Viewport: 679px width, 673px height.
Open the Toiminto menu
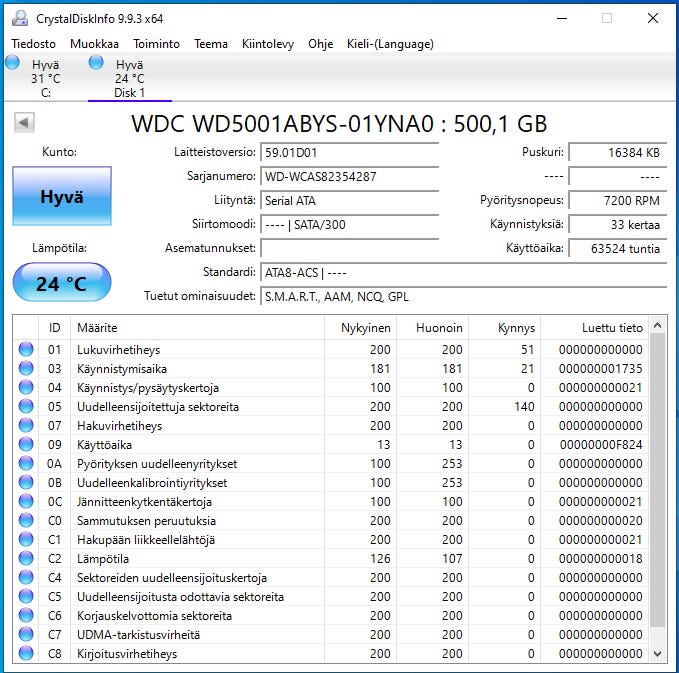click(x=156, y=44)
